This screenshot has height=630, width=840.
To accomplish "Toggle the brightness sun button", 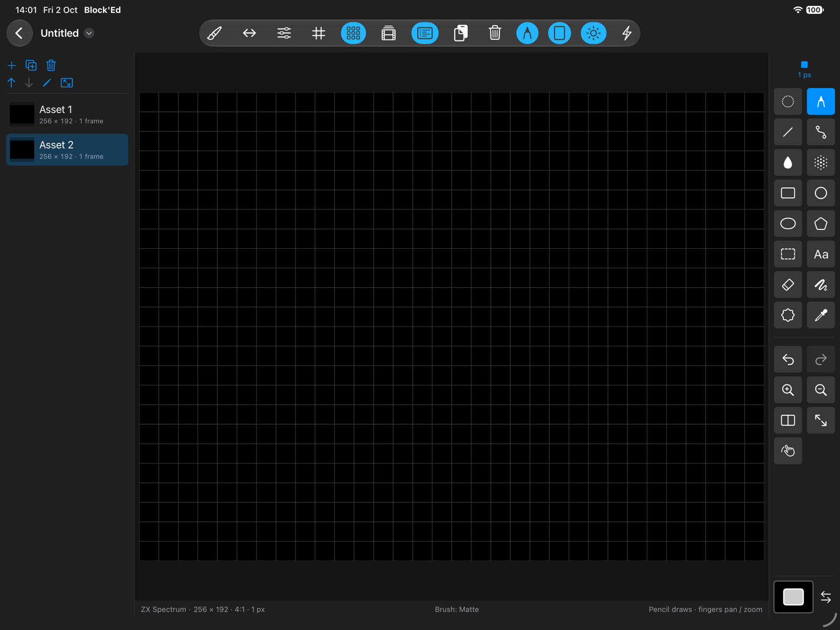I will pos(593,33).
